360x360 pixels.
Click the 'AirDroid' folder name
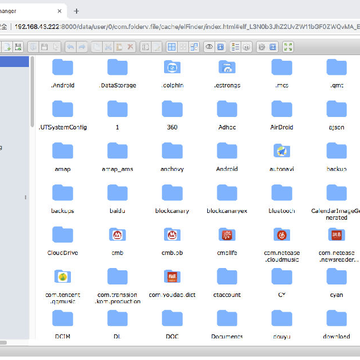coord(282,127)
